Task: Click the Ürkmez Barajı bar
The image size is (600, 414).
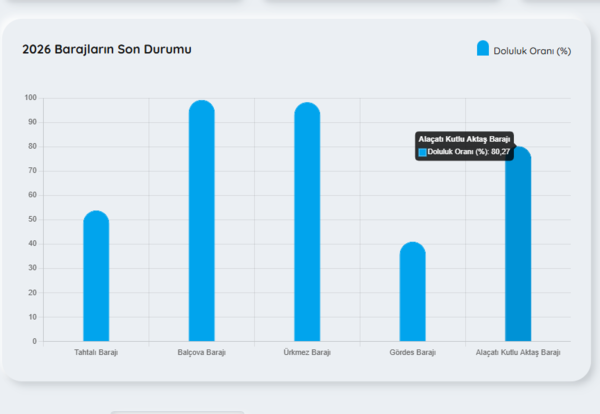Action: (307, 223)
